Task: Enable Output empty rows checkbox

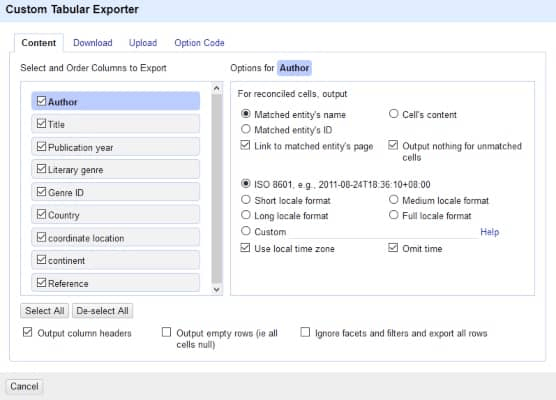Action: pos(166,332)
